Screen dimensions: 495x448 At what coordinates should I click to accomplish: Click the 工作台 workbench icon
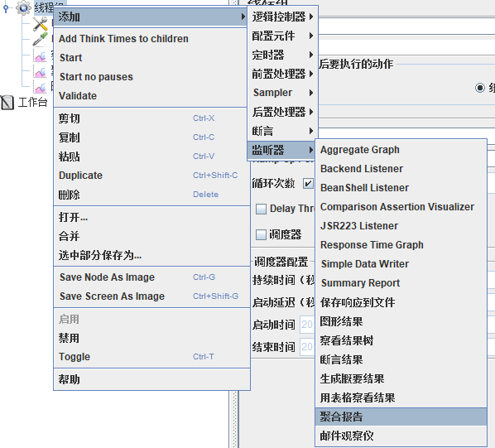click(7, 103)
